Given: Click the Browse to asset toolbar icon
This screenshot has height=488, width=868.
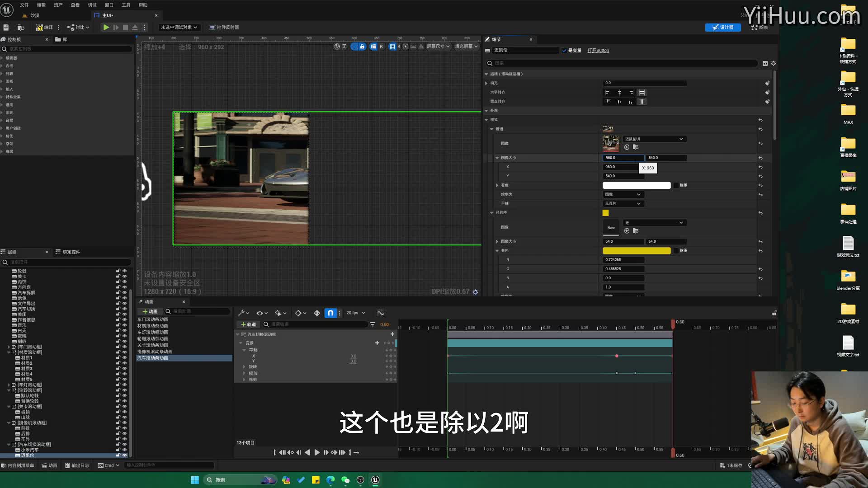Looking at the screenshot, I should pos(21,28).
